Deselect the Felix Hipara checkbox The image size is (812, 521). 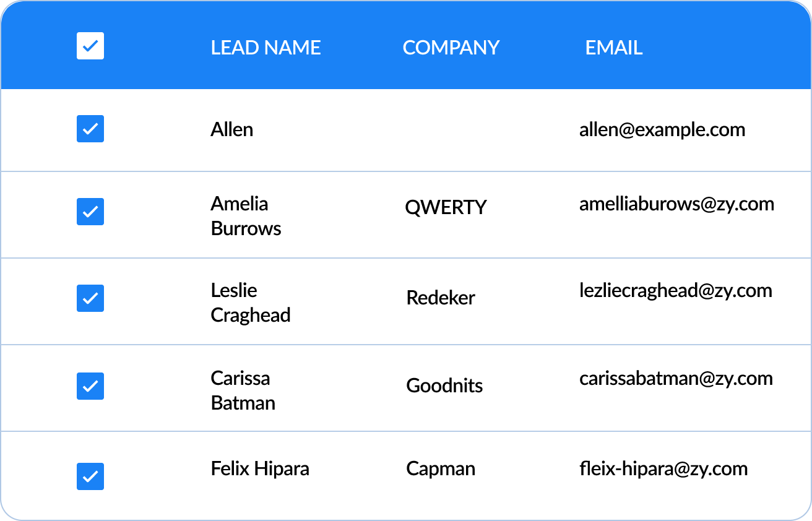coord(90,476)
